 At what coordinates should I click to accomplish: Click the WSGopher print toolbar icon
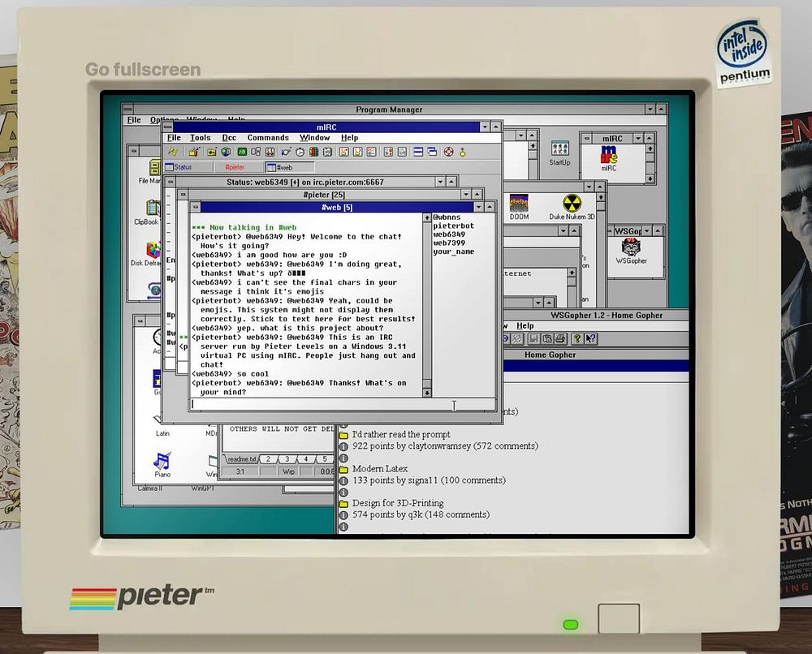pyautogui.click(x=559, y=339)
